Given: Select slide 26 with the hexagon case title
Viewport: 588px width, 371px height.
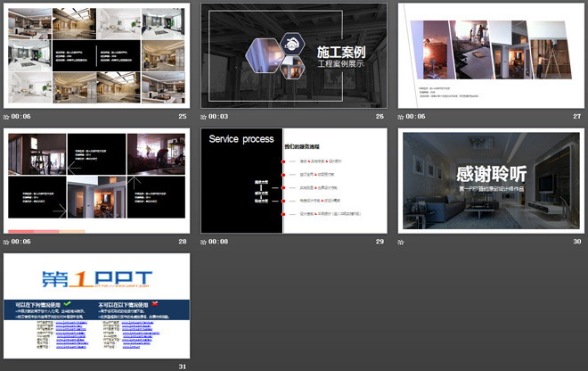Looking at the screenshot, I should click(293, 56).
